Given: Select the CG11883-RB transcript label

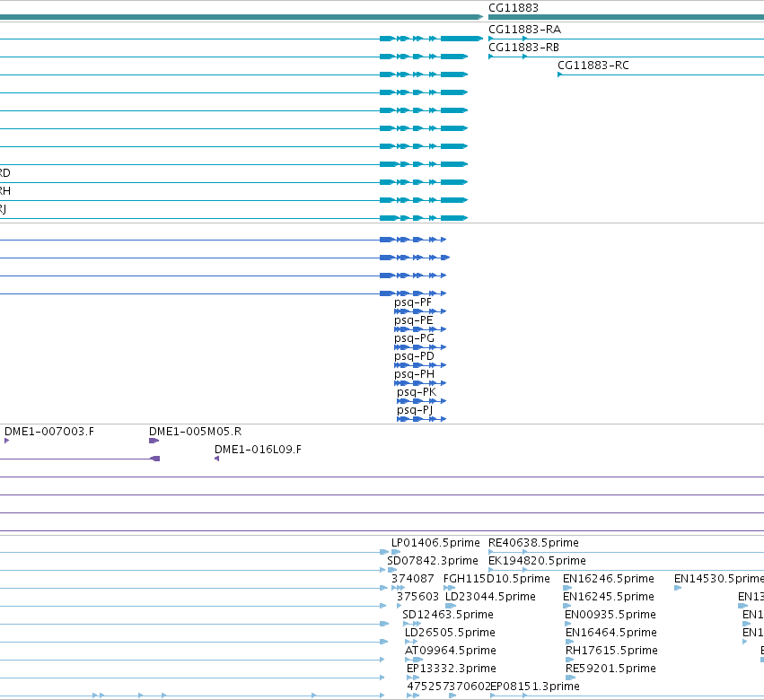Looking at the screenshot, I should coord(523,48).
